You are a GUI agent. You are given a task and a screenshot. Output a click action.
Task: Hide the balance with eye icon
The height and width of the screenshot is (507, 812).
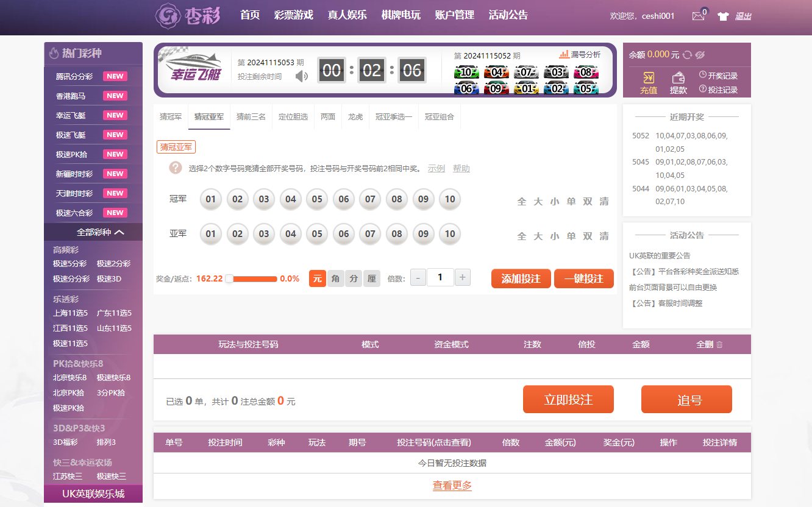coord(700,55)
